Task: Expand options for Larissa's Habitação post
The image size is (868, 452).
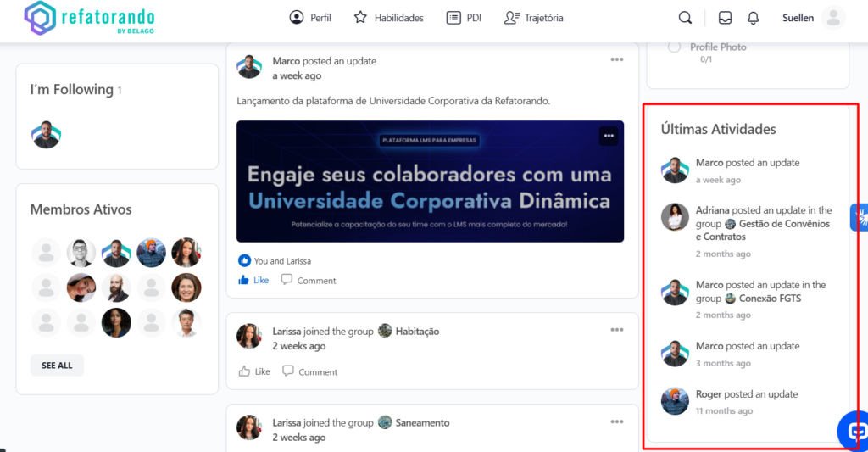Action: click(x=617, y=330)
